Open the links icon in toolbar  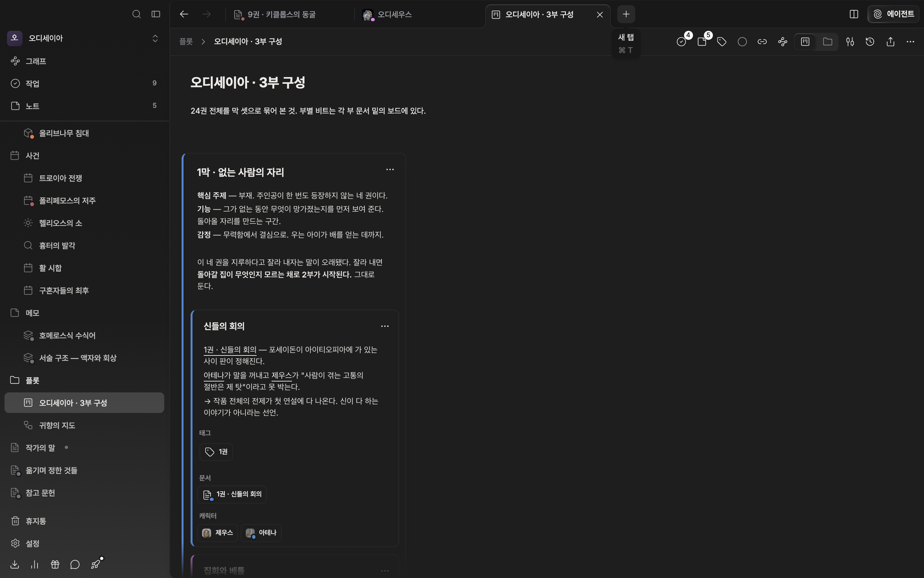click(x=762, y=42)
